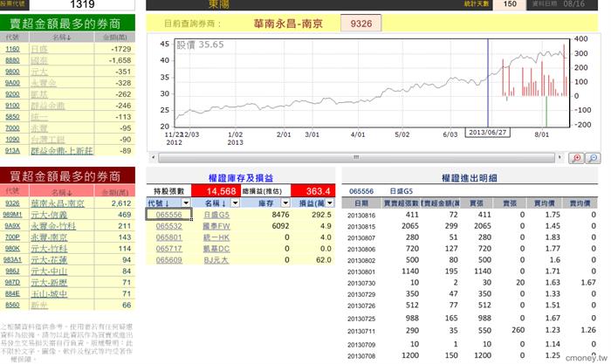Open the 元大-竹科 broker name link
The width and height of the screenshot is (611, 364).
click(49, 249)
